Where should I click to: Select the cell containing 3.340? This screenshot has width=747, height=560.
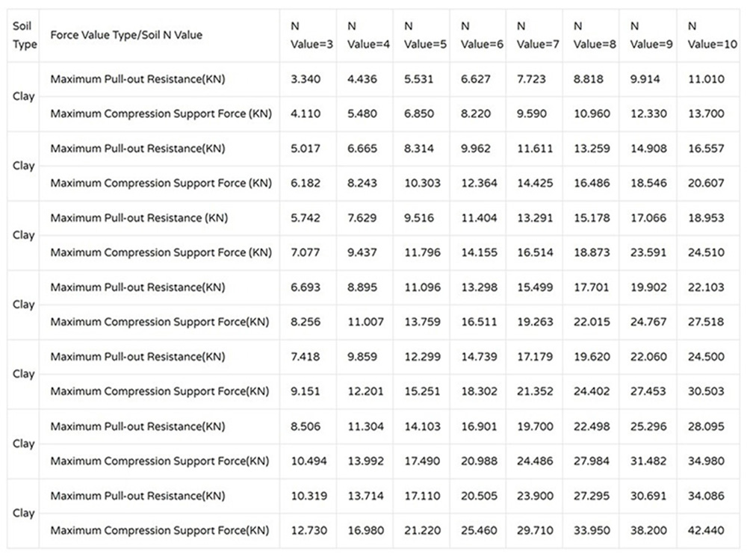pos(306,79)
